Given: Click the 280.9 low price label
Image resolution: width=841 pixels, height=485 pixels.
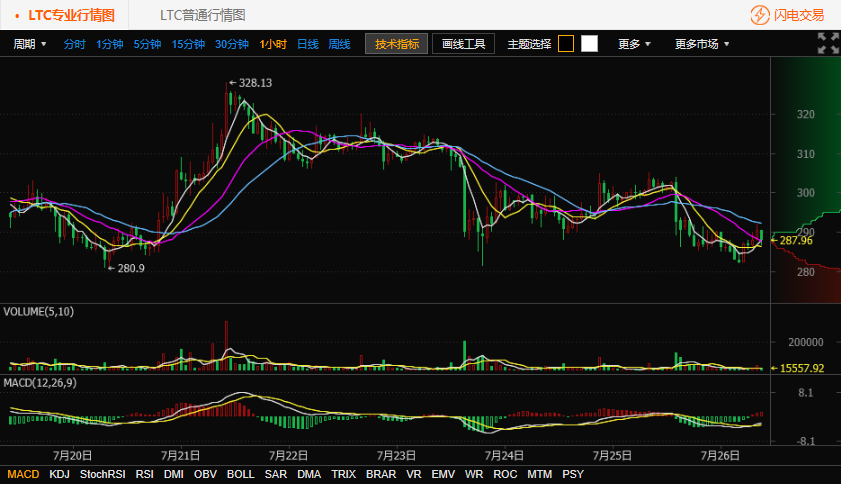Looking at the screenshot, I should 131,268.
